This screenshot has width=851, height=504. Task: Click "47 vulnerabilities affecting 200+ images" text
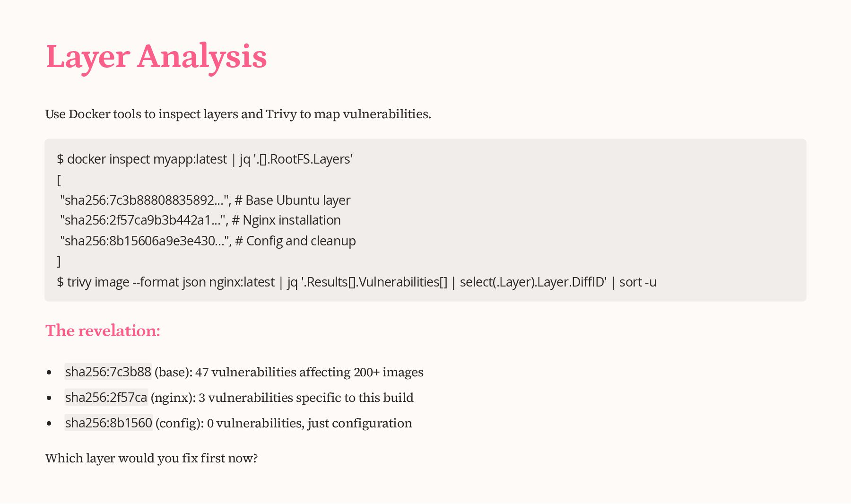click(309, 373)
